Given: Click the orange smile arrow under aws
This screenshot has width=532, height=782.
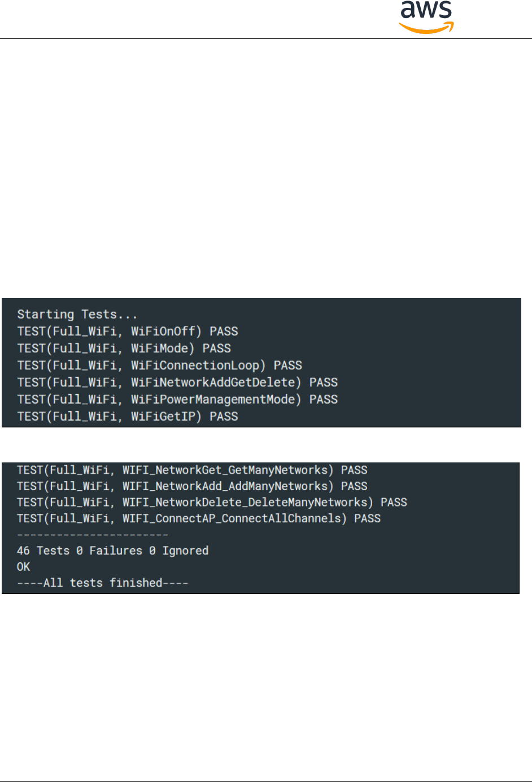Looking at the screenshot, I should point(426,28).
